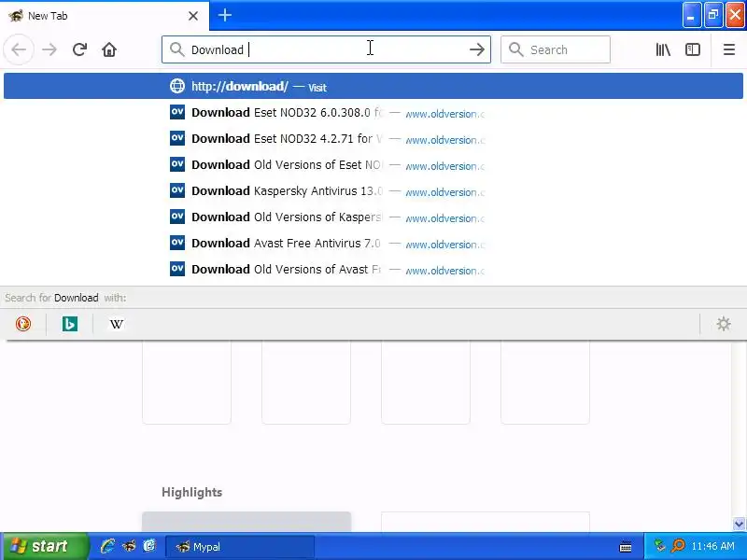Open the Library menu icon
The width and height of the screenshot is (747, 560).
[663, 49]
